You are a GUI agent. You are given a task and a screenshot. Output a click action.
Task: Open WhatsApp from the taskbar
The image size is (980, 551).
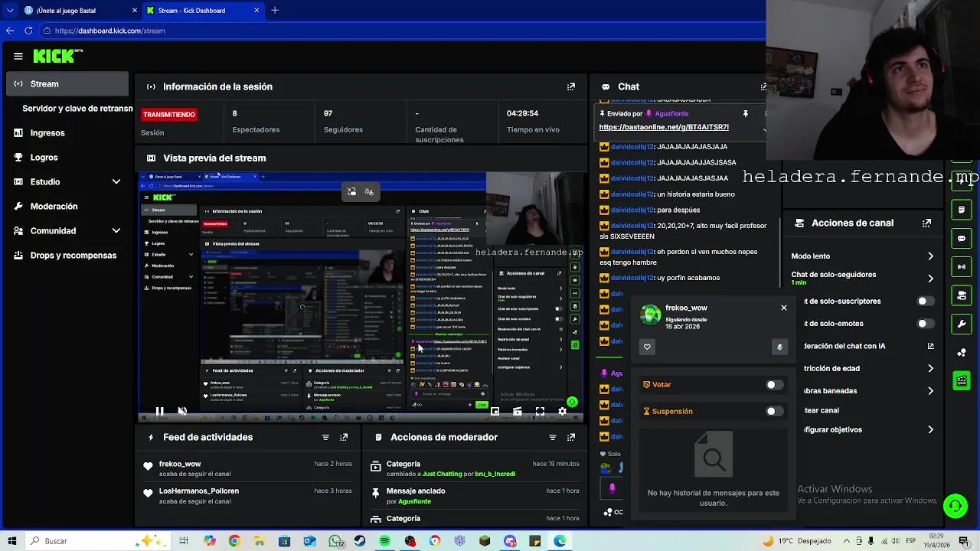tap(335, 541)
